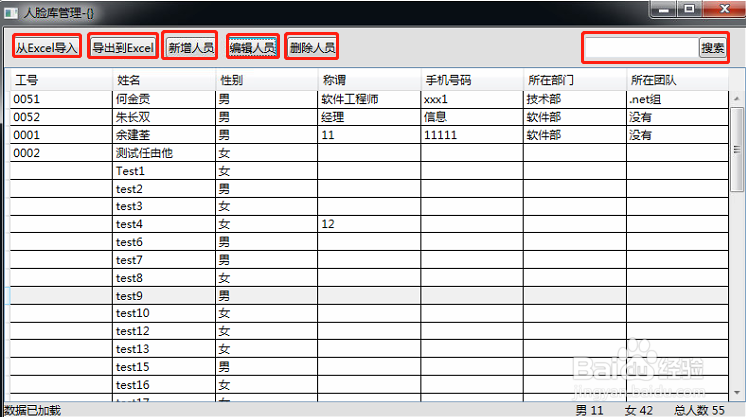Click the 编辑人员 button

252,47
